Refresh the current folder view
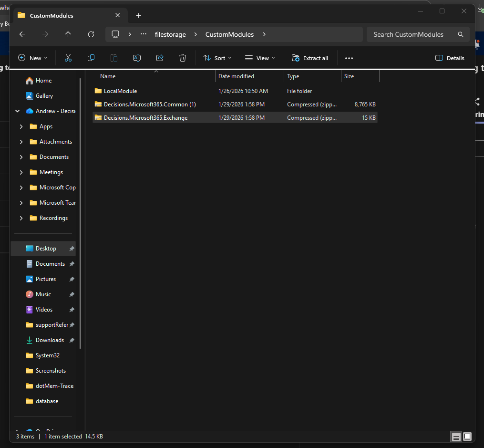This screenshot has height=448, width=484. point(91,34)
